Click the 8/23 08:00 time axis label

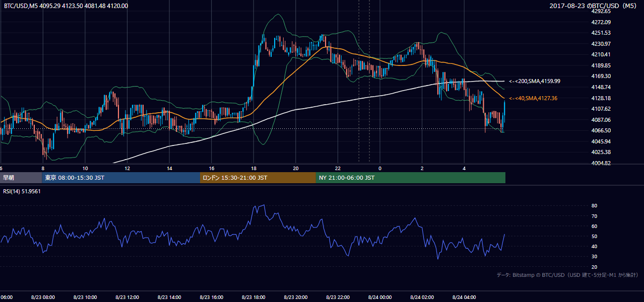click(43, 297)
